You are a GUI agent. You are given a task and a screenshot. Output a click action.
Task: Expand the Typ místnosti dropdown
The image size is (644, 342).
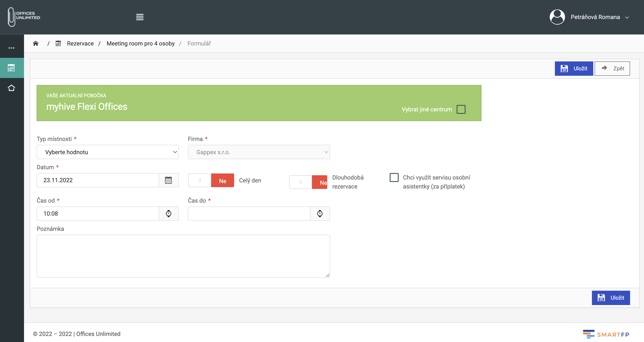pyautogui.click(x=108, y=152)
